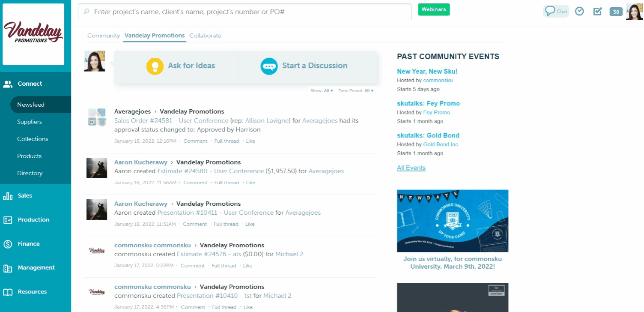Select Suppliers in the Connect menu
Viewport: 644px width, 312px height.
(x=30, y=122)
